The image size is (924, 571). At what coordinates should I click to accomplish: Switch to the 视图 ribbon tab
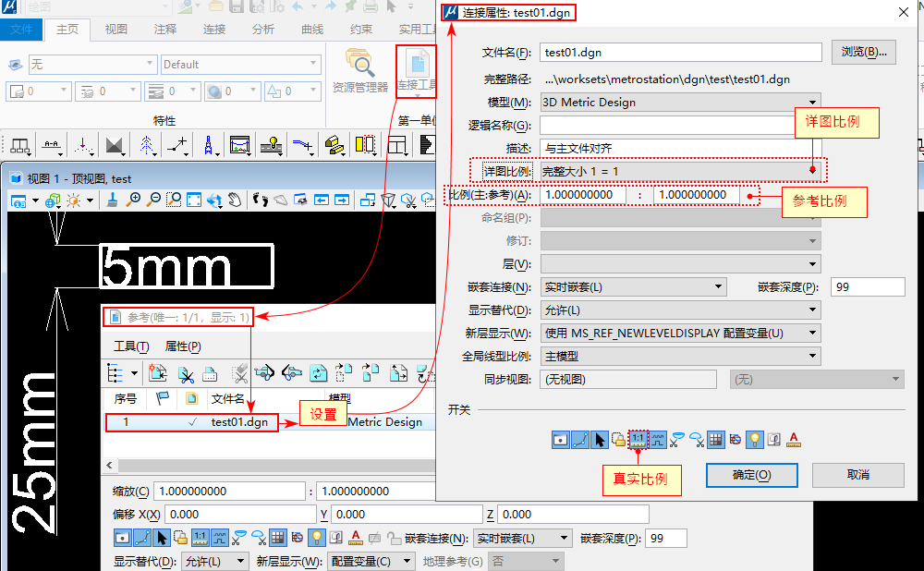coord(116,29)
